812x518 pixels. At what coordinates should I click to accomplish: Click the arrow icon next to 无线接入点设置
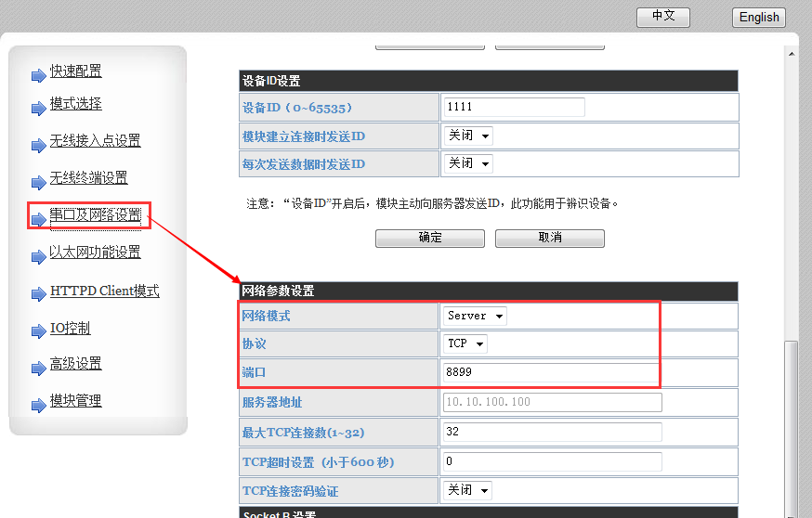38,146
